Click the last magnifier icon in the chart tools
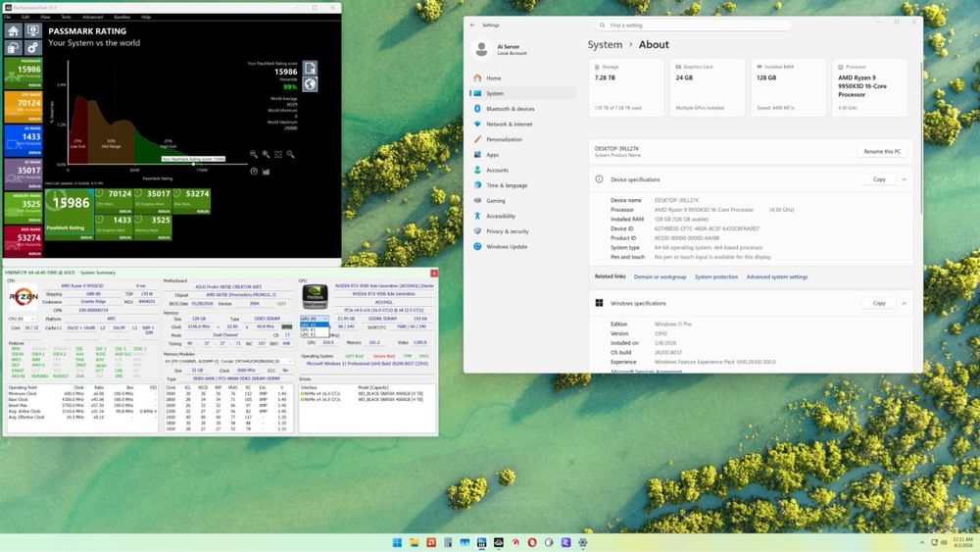Viewport: 980px width, 552px height. (291, 154)
